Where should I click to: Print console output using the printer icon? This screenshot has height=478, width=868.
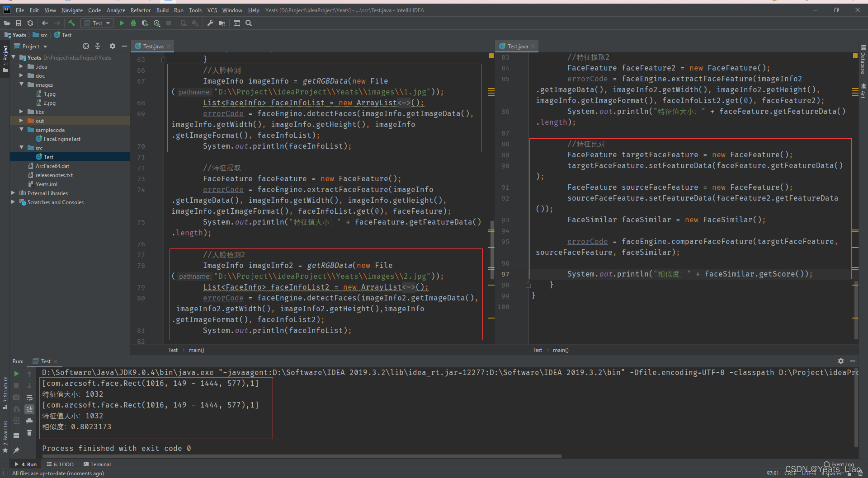[29, 421]
